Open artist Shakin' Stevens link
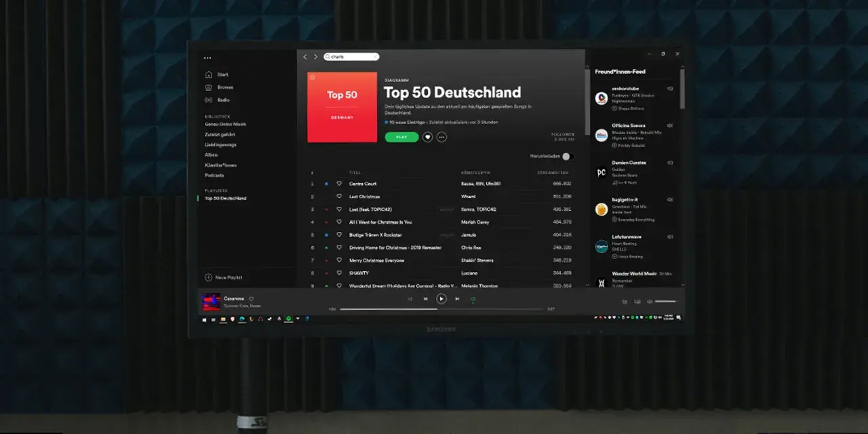 click(477, 260)
